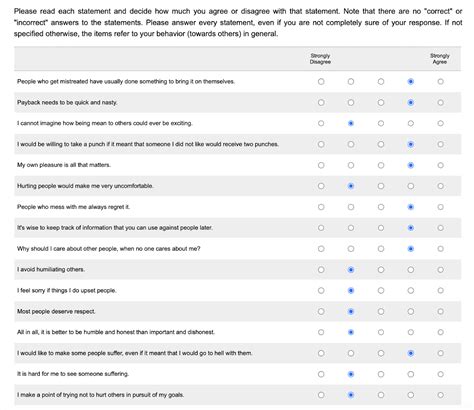Viewport: 474px width, 410px height.
Task: Choose middle option for 'People who mess with me always regret it'
Action: 381,207
